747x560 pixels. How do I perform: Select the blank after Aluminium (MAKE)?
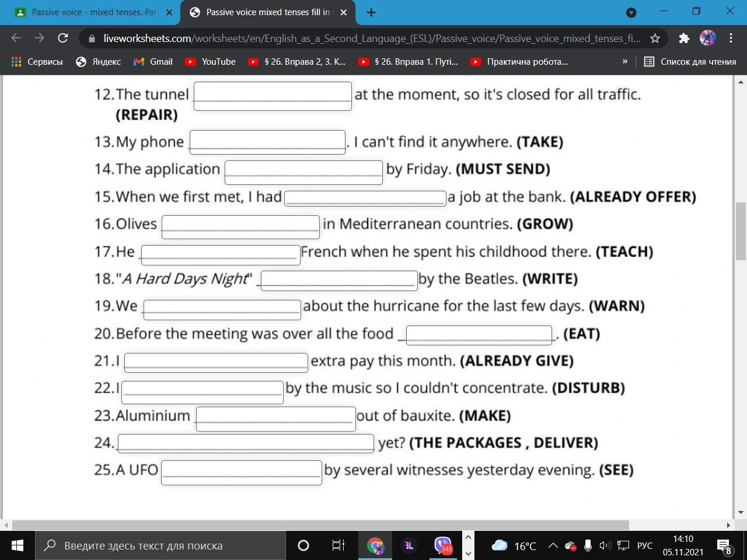[276, 419]
